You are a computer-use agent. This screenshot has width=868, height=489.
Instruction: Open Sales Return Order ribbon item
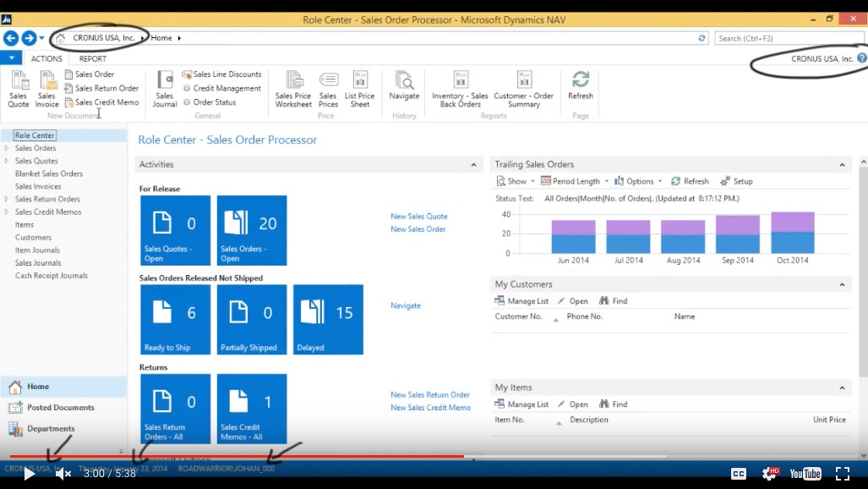(x=101, y=88)
